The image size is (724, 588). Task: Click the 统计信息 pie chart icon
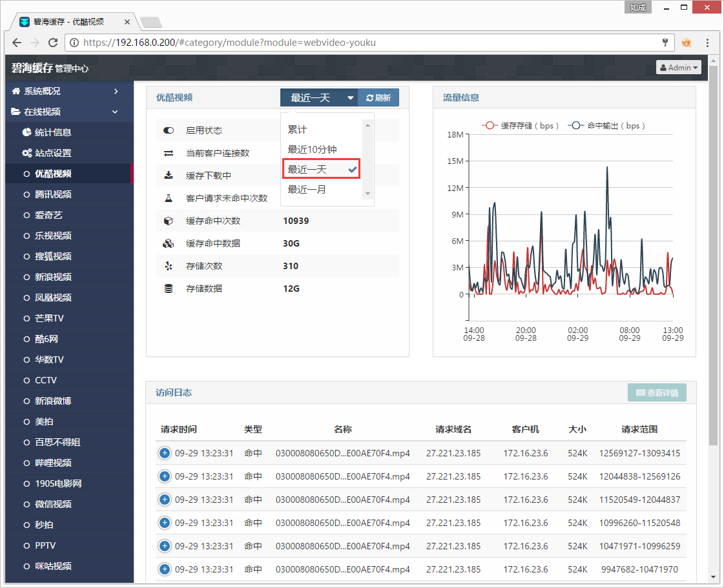[26, 132]
